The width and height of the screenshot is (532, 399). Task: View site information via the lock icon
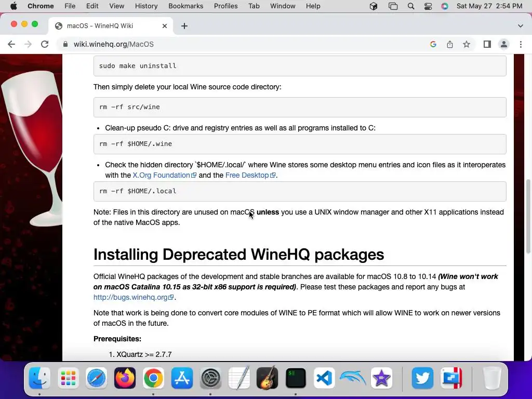pos(65,44)
